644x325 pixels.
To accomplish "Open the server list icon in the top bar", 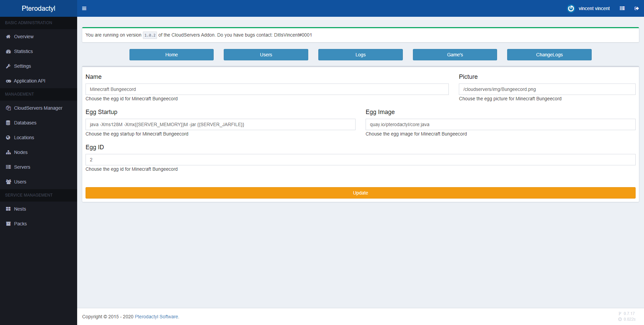I will pyautogui.click(x=622, y=8).
